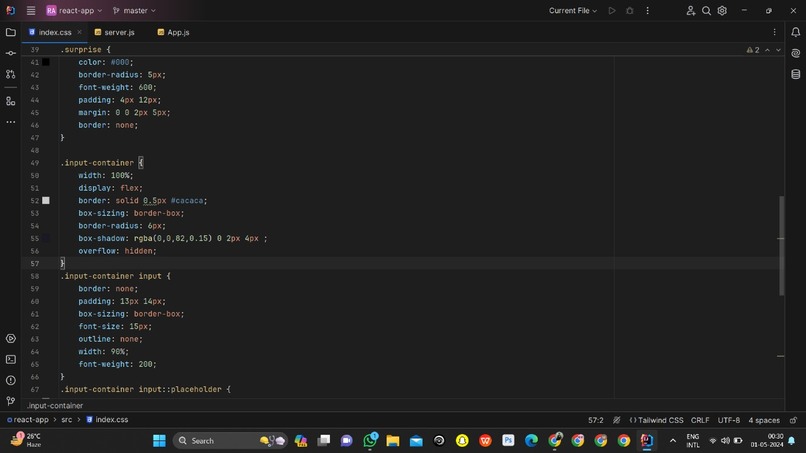Viewport: 806px width, 453px height.
Task: Open the Structure tool window
Action: pos(11,101)
